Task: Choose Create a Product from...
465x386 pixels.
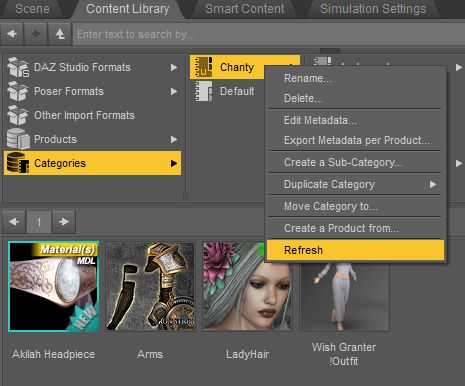Action: [x=356, y=228]
